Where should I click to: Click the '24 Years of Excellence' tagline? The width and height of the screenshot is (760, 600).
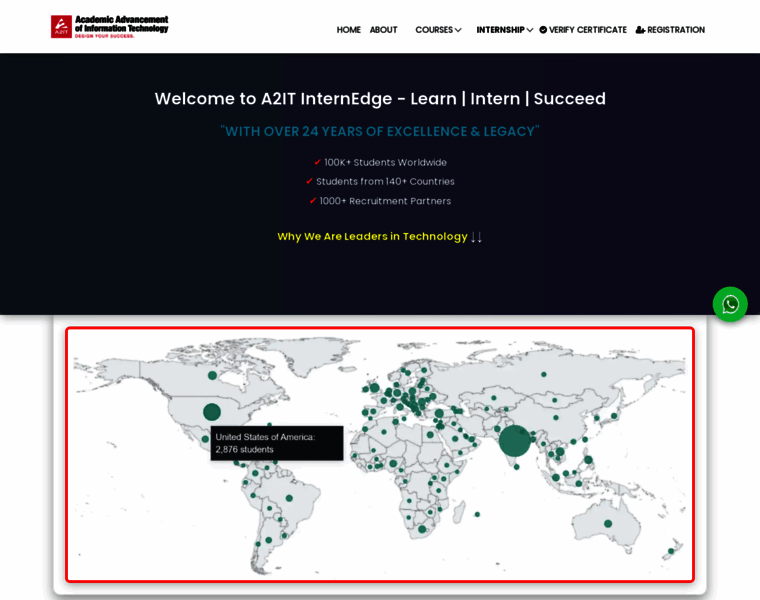[380, 131]
